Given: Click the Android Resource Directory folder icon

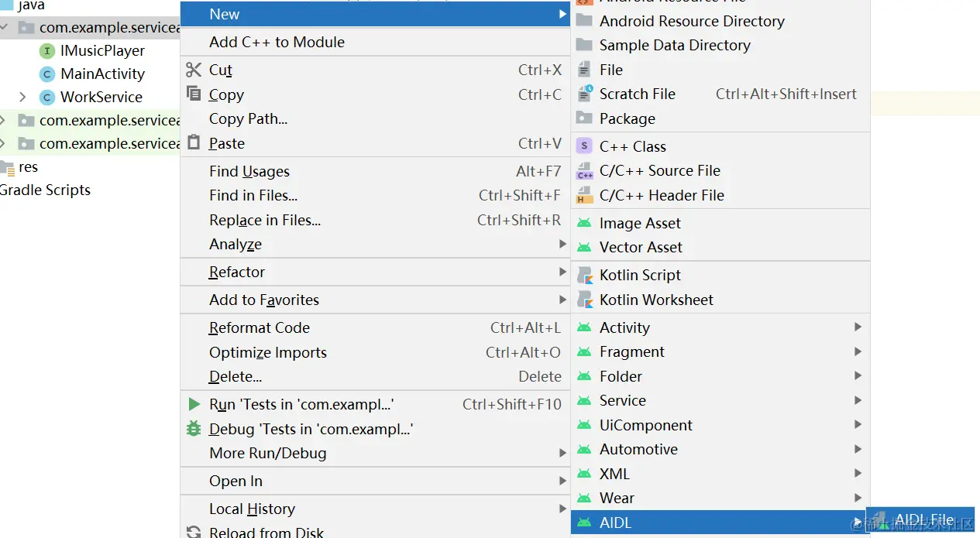Looking at the screenshot, I should (585, 21).
